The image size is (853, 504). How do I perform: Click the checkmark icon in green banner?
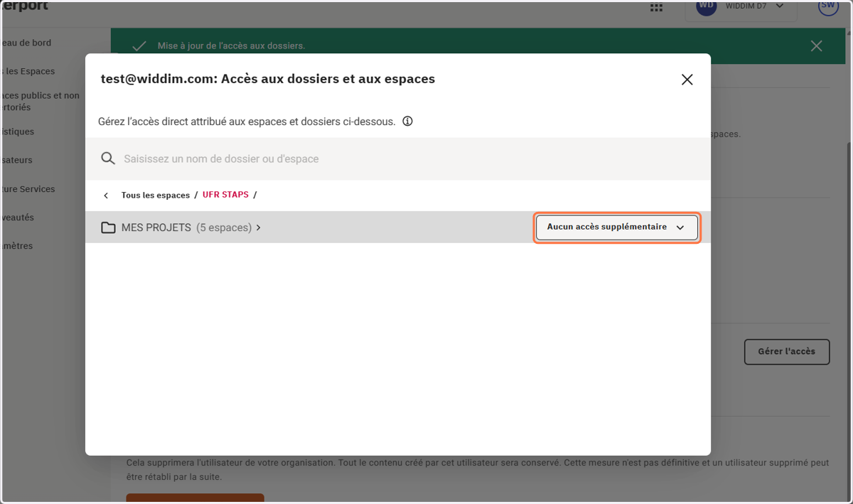(x=139, y=45)
